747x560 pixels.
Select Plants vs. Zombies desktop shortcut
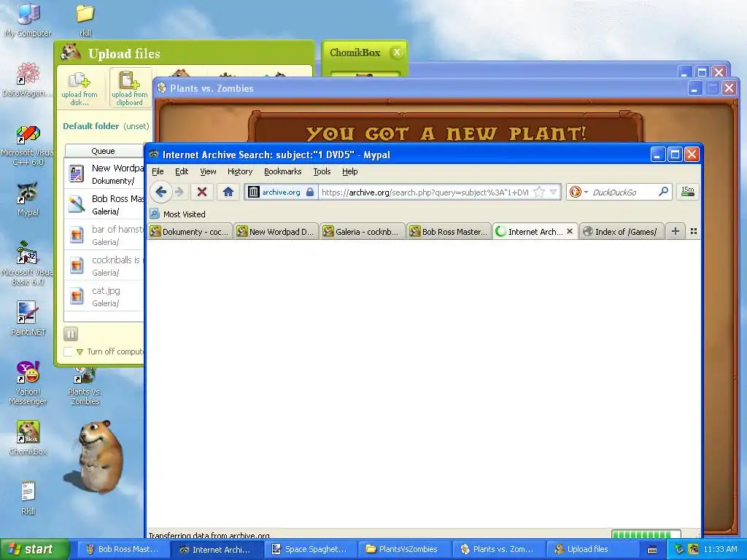pos(85,386)
